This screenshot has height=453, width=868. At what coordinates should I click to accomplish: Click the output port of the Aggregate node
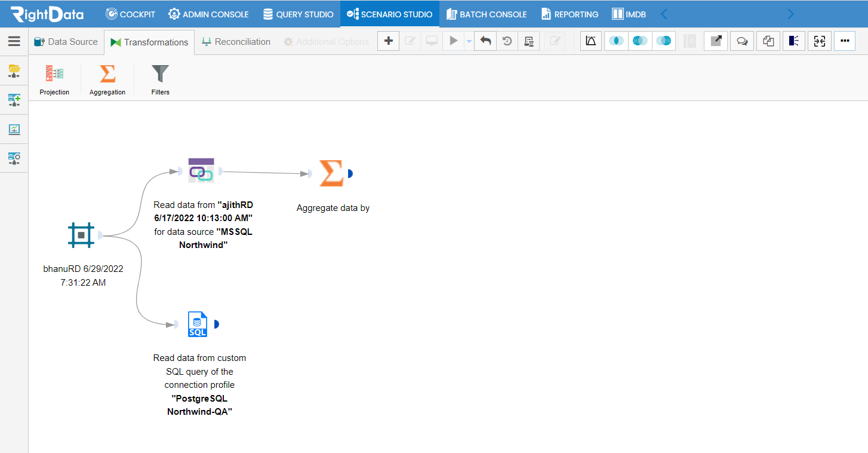click(x=350, y=173)
